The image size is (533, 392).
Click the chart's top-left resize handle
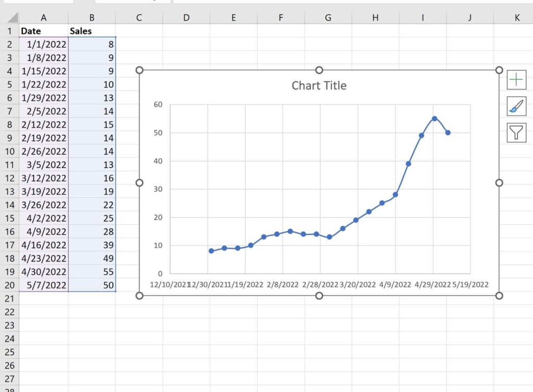(x=139, y=70)
